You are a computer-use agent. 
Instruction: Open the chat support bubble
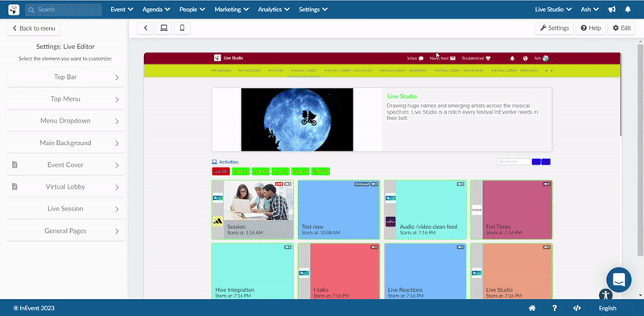(619, 280)
